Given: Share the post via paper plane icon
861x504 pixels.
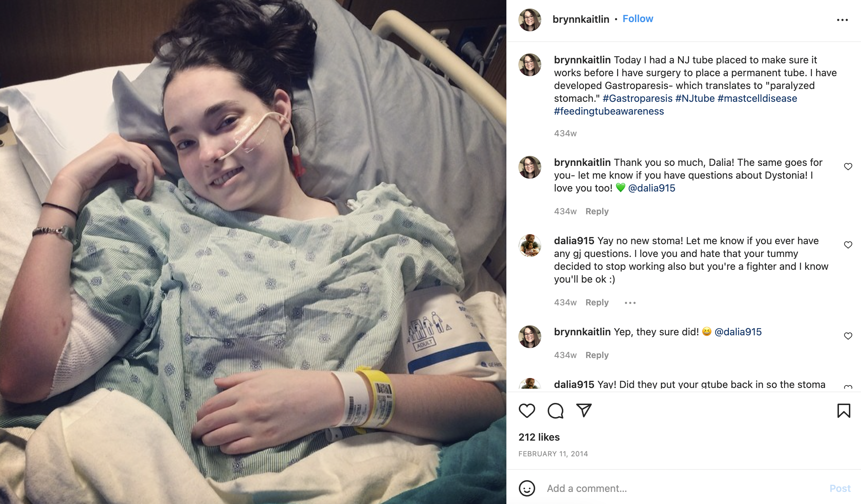Looking at the screenshot, I should coord(584,410).
